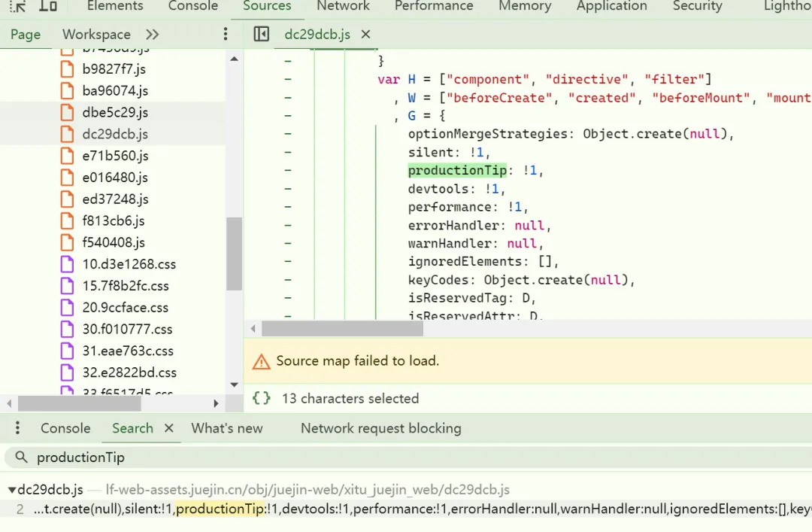Toggle the device toolbar icon
This screenshot has height=532, width=812.
[x=48, y=6]
